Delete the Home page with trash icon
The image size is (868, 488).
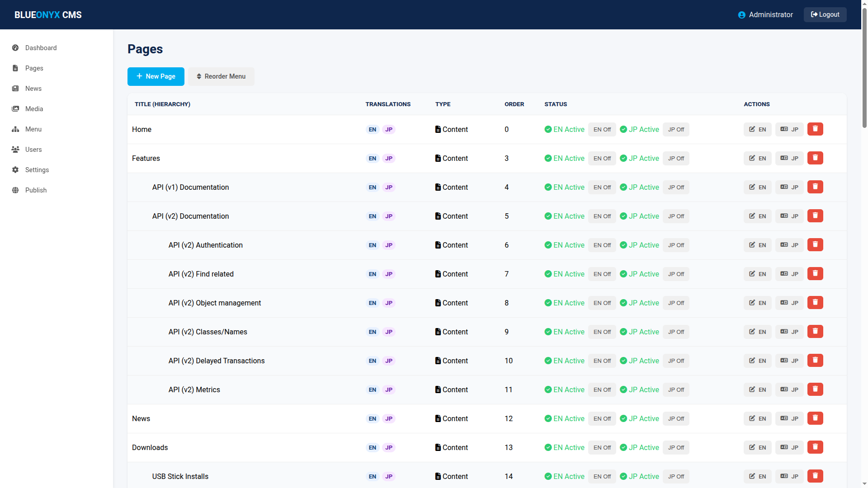coord(815,129)
